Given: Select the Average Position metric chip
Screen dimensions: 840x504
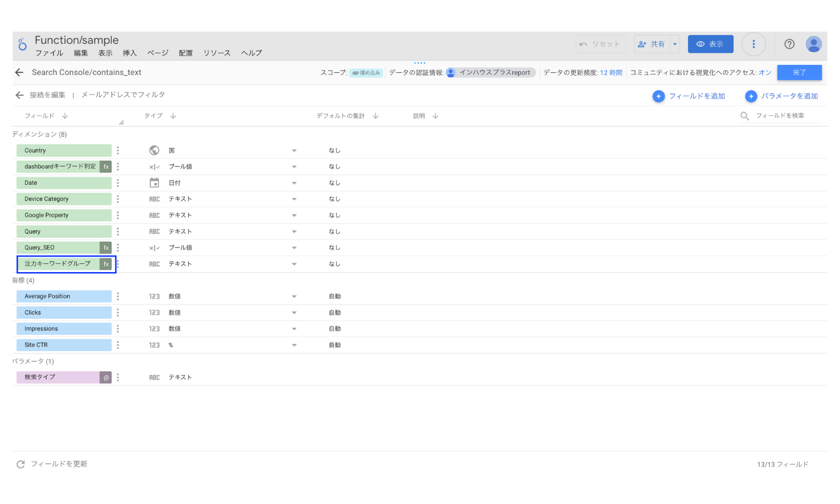Looking at the screenshot, I should click(64, 296).
